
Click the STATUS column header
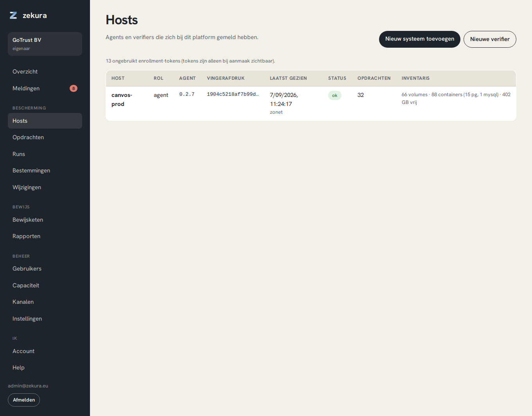click(337, 78)
